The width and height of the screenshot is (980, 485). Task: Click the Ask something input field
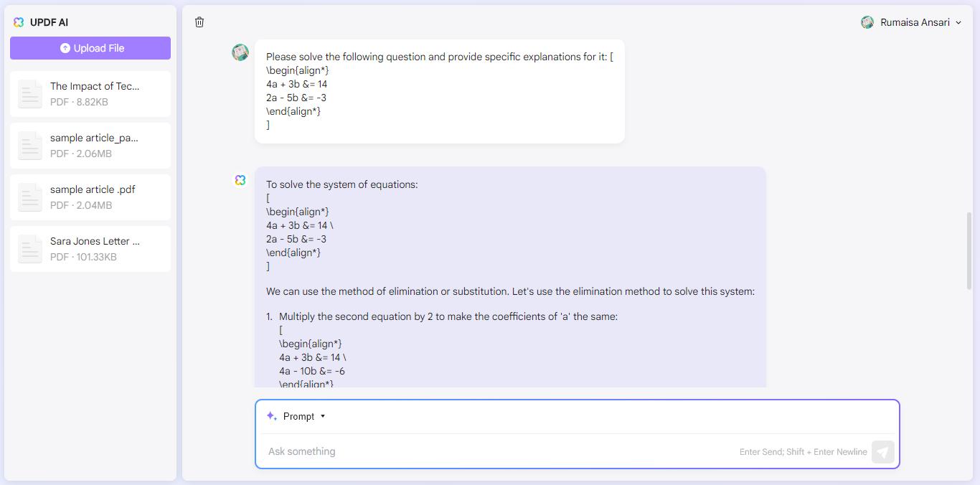pyautogui.click(x=495, y=451)
